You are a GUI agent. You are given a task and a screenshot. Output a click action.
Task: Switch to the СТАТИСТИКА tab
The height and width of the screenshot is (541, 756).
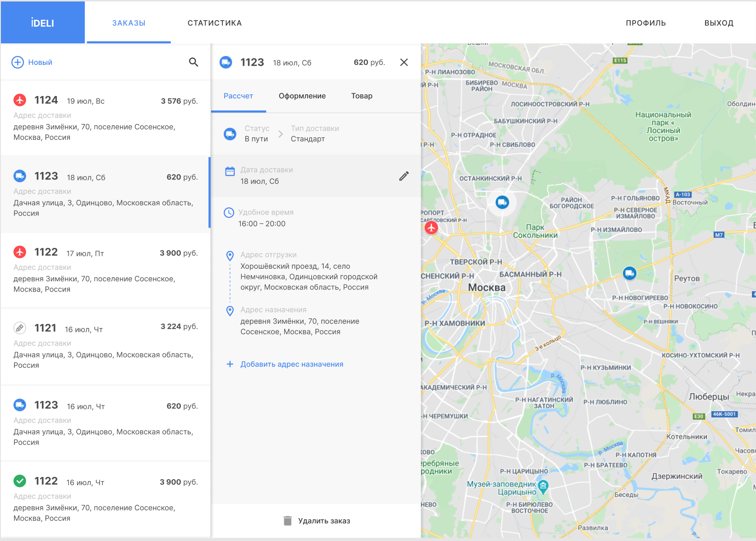point(215,23)
